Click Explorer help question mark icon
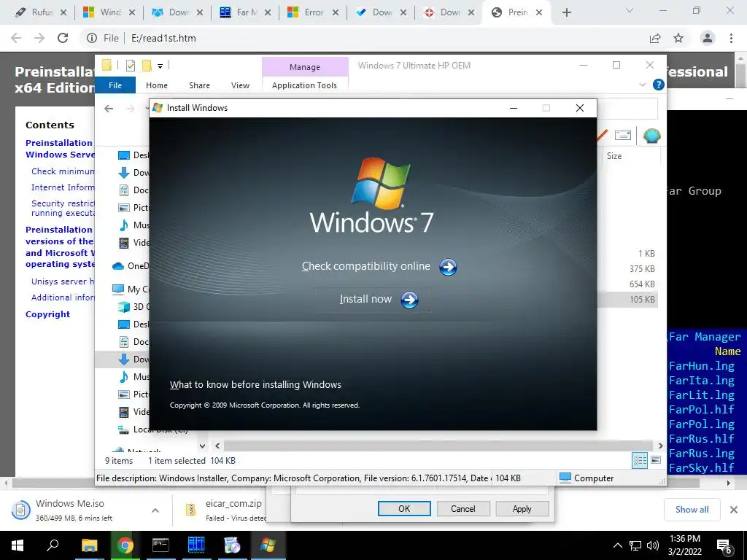This screenshot has height=560, width=747. [x=659, y=85]
